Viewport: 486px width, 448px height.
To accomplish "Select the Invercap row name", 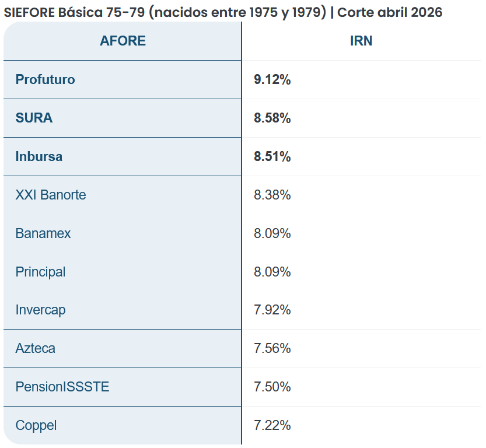I will pyautogui.click(x=41, y=310).
